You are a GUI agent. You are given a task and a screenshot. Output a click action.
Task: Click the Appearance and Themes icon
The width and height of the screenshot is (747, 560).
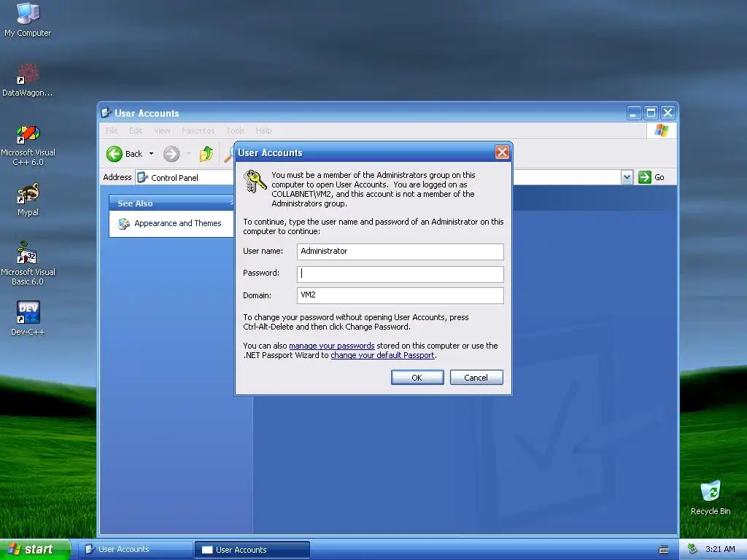pyautogui.click(x=124, y=223)
